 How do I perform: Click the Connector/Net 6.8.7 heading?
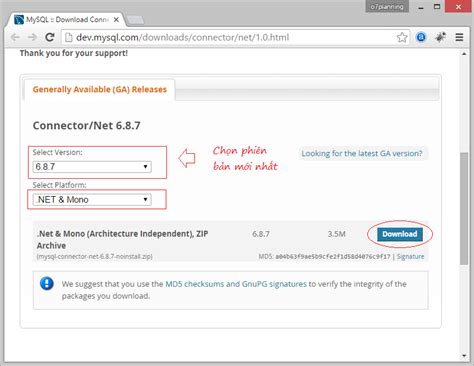click(87, 126)
